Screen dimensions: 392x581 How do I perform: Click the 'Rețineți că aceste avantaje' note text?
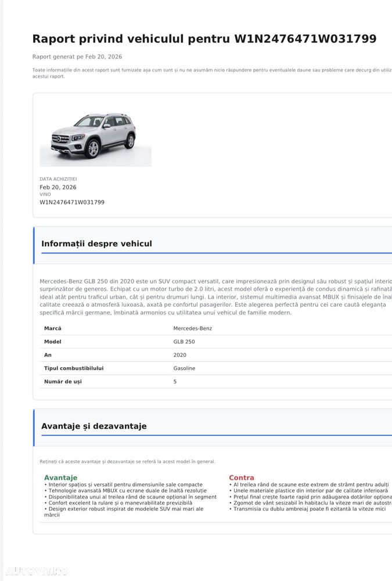click(x=127, y=462)
